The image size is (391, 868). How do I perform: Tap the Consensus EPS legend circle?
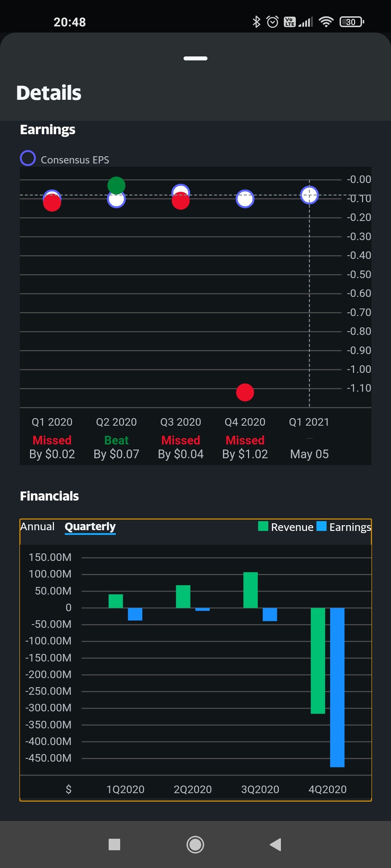28,158
